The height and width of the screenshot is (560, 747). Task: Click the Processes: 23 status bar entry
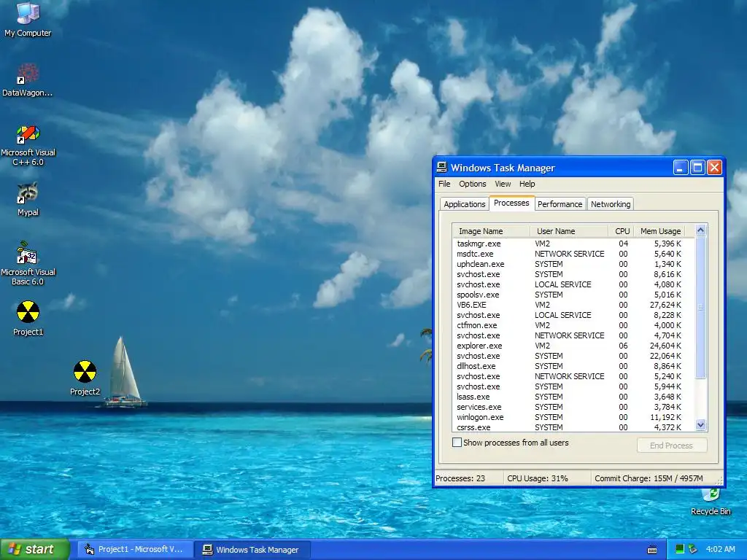pos(469,478)
